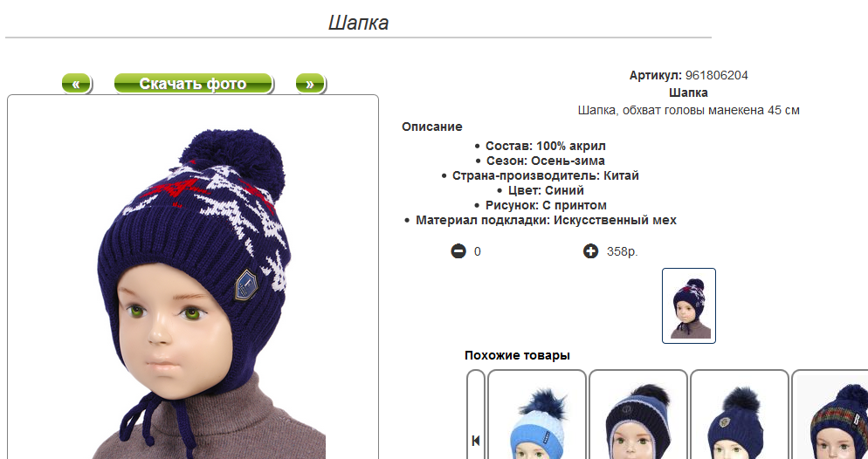868x459 pixels.
Task: Decrease quantity with the minus icon
Action: (458, 251)
